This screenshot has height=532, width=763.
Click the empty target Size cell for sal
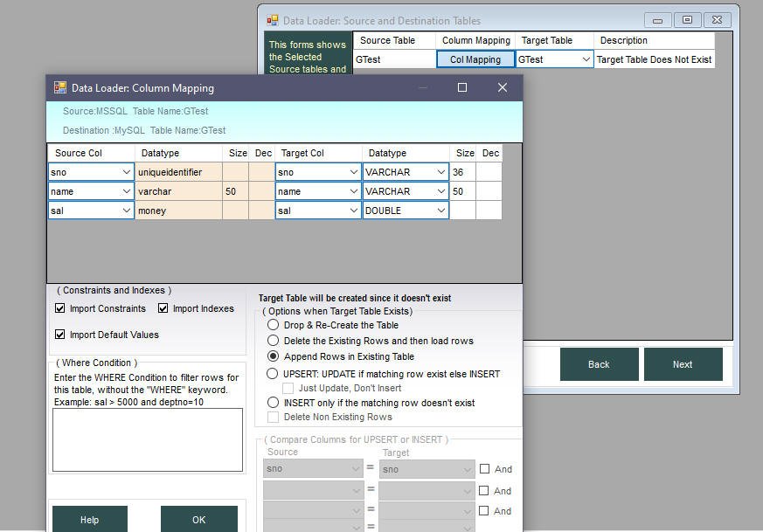click(462, 211)
